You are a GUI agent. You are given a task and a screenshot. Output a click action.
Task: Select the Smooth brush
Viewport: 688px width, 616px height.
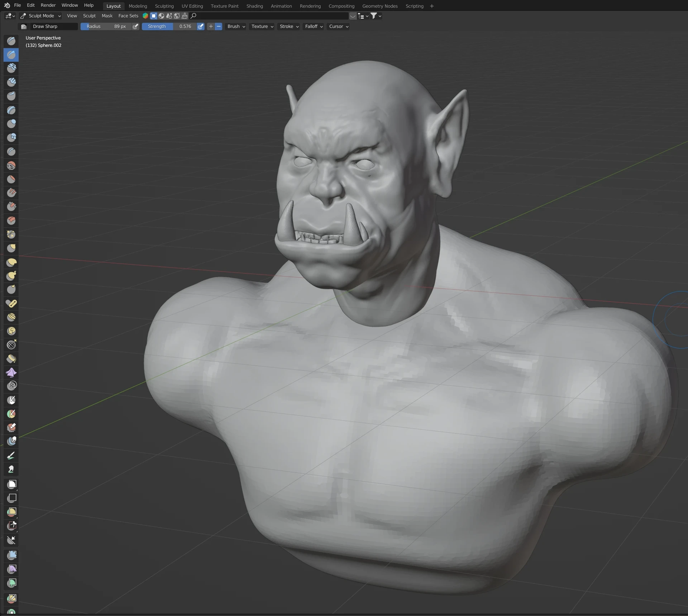pos(11,165)
